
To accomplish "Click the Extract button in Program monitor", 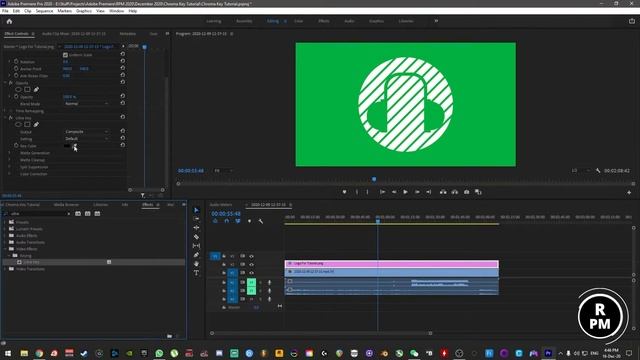I will [455, 192].
